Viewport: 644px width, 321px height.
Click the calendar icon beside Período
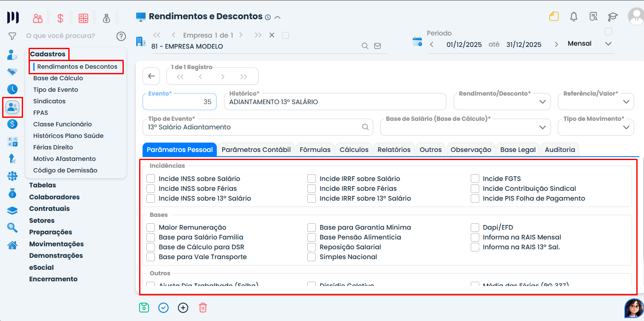pos(417,42)
